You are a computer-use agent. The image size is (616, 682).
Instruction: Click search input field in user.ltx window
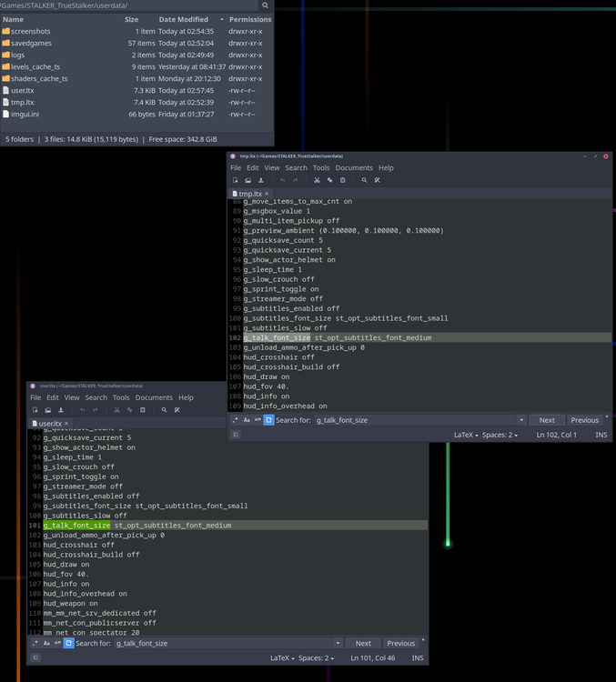[x=223, y=643]
